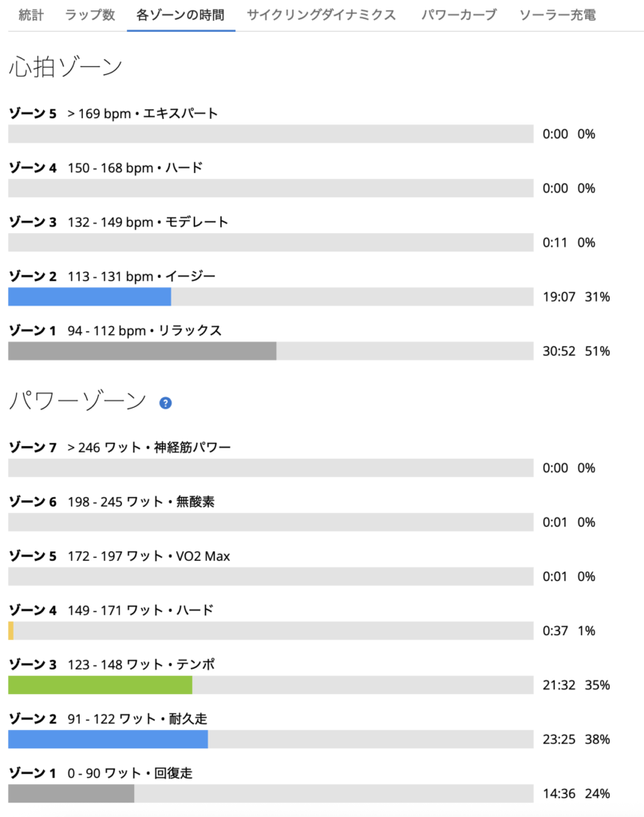Click the 心拍ゾーン heading

[x=65, y=67]
